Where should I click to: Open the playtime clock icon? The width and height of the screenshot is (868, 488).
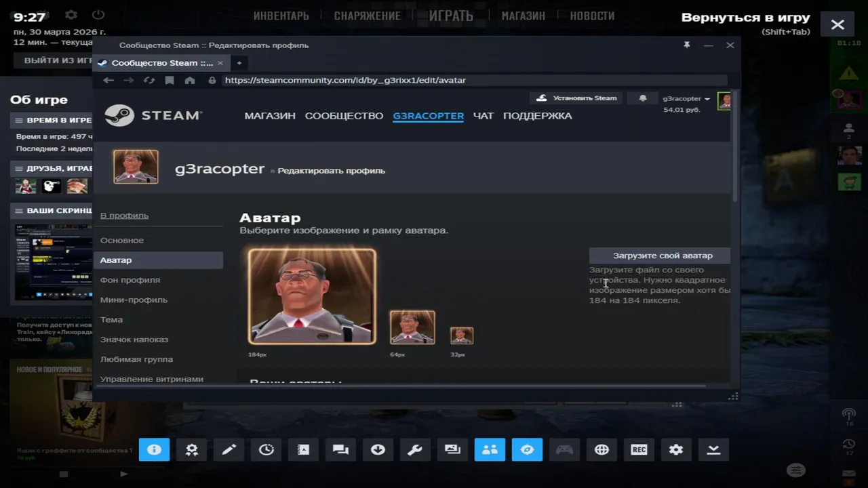(x=266, y=449)
